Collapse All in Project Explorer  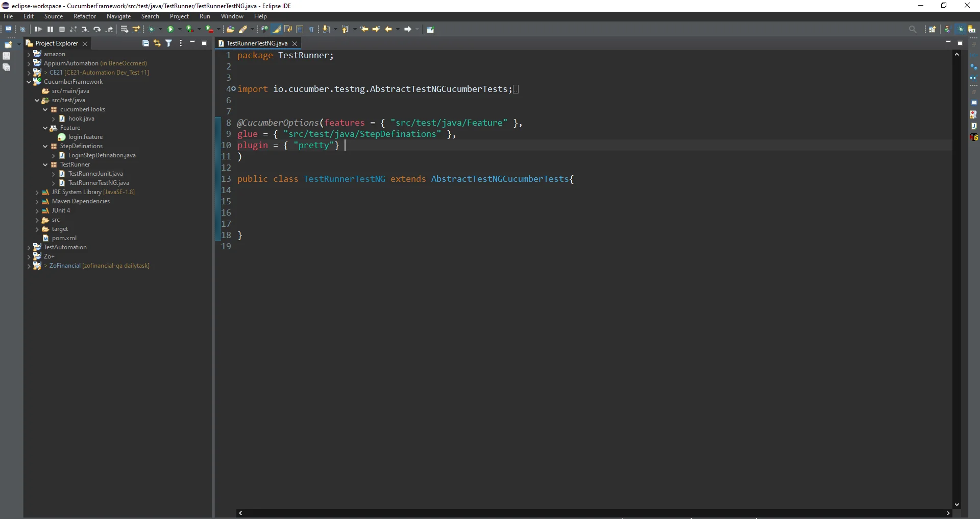(x=145, y=43)
